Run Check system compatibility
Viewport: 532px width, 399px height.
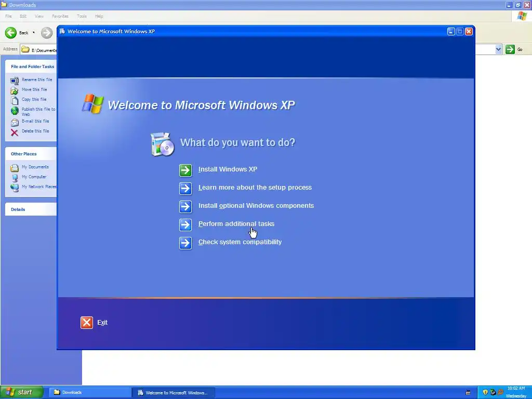point(240,242)
